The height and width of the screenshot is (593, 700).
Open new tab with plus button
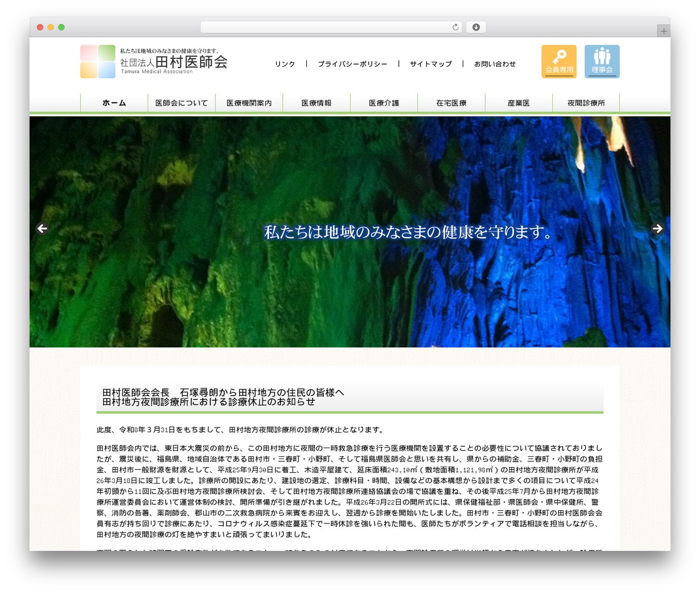tap(664, 31)
